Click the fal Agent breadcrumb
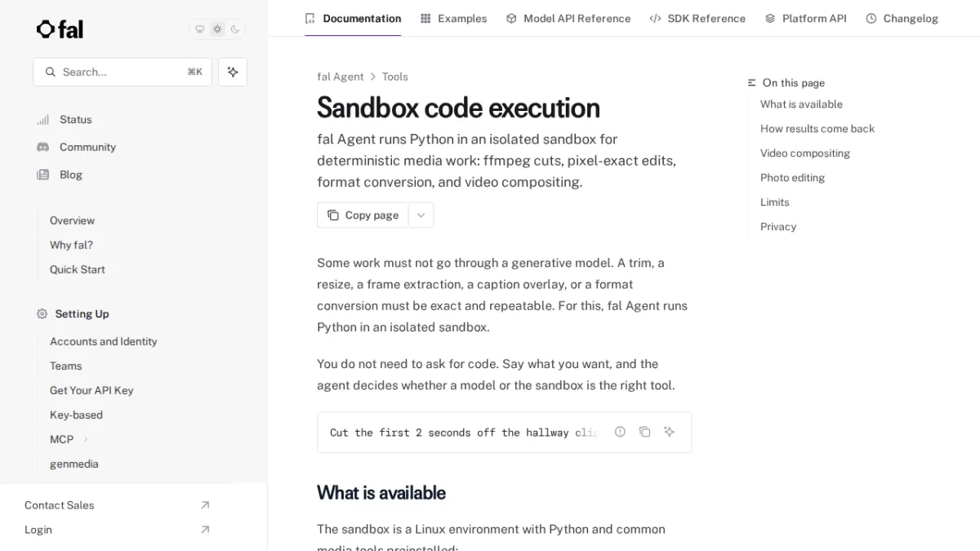Image resolution: width=980 pixels, height=551 pixels. [x=340, y=77]
